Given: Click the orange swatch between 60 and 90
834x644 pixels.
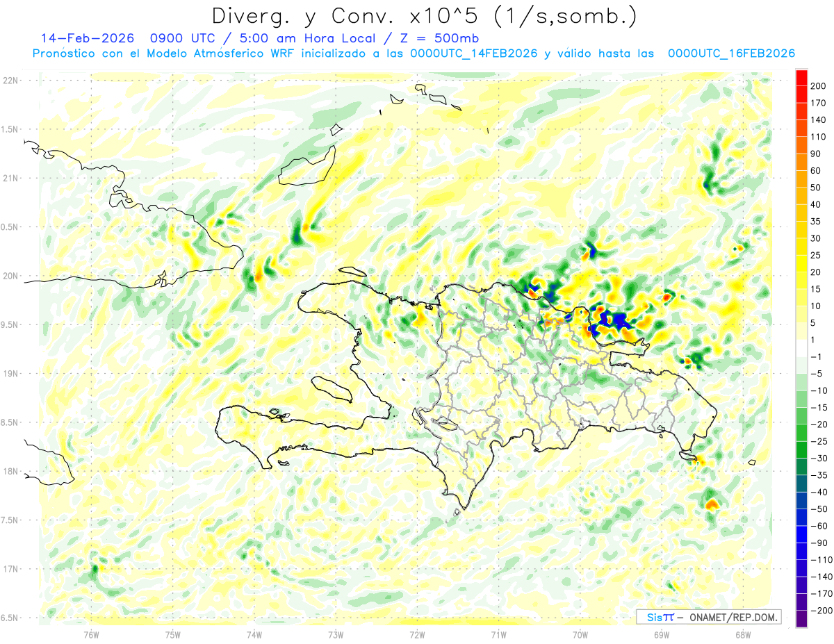Looking at the screenshot, I should coord(801,162).
